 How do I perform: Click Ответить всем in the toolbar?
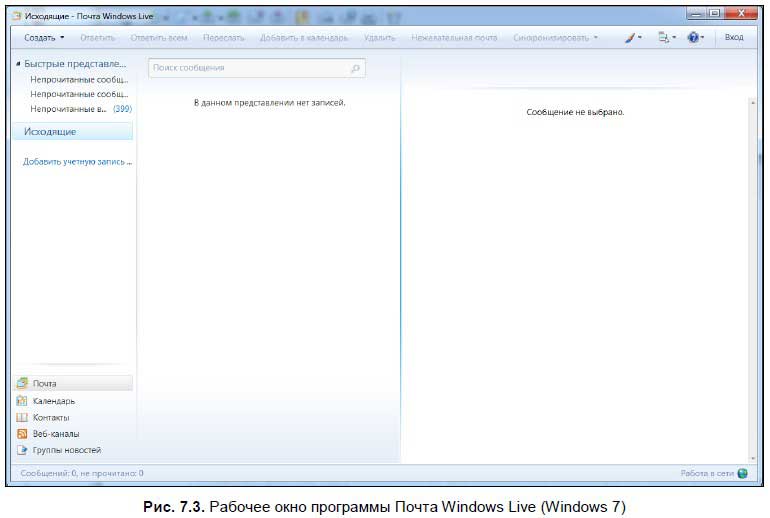(x=159, y=38)
